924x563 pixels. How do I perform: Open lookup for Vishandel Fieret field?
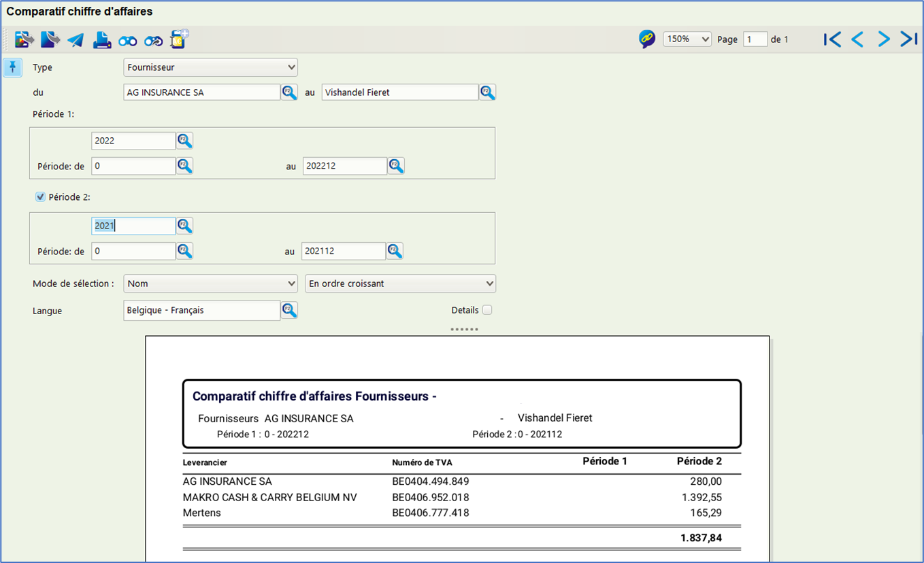coord(487,92)
